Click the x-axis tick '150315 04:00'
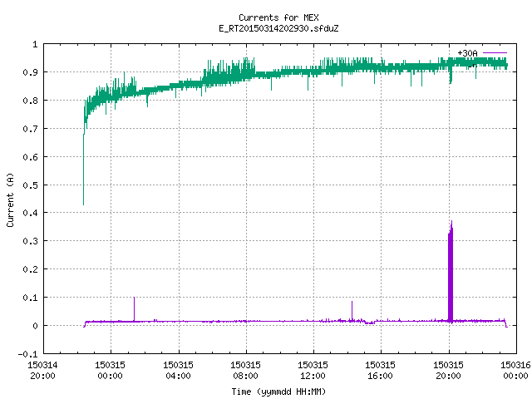532x399 pixels. pyautogui.click(x=178, y=370)
